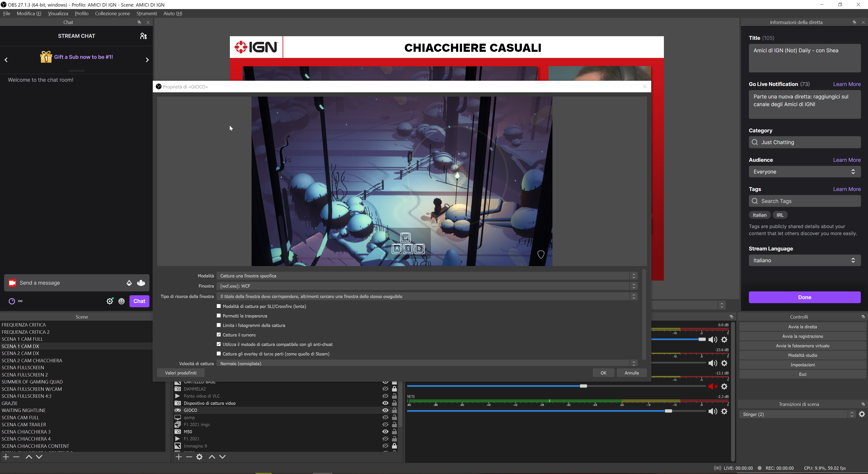Viewport: 868px width, 474px height.
Task: Open the Modifica menu
Action: pyautogui.click(x=29, y=14)
